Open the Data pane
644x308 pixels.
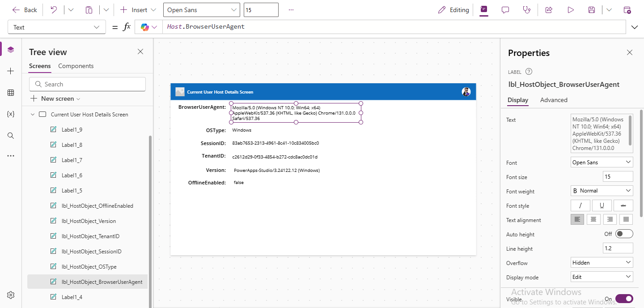tap(11, 93)
